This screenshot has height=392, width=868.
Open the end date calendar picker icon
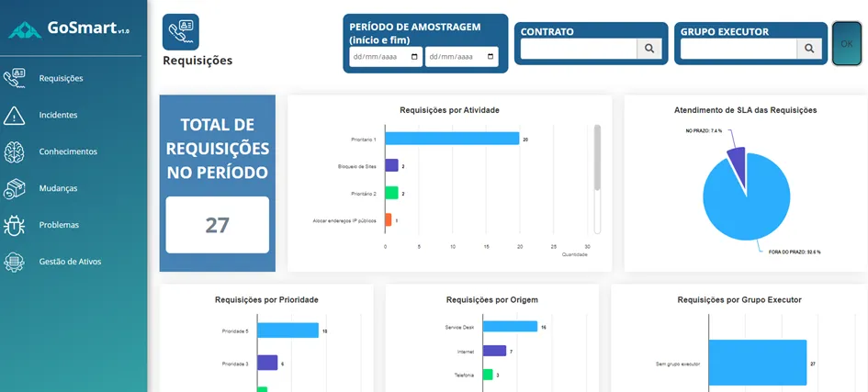point(490,56)
